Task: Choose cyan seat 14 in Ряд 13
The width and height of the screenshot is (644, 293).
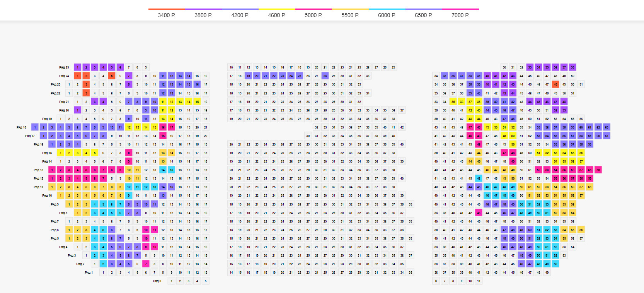Action: click(163, 170)
